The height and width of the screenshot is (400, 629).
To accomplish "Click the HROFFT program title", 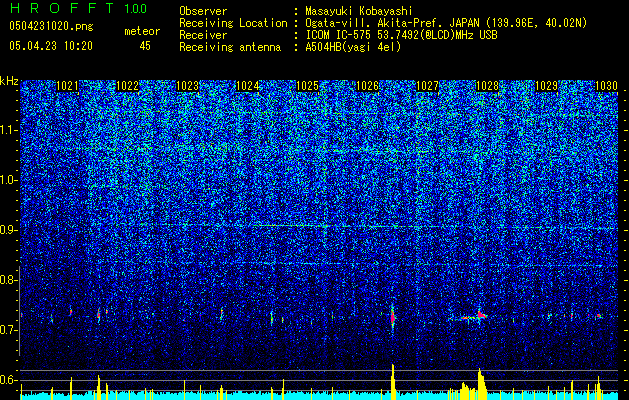I will pos(62,8).
